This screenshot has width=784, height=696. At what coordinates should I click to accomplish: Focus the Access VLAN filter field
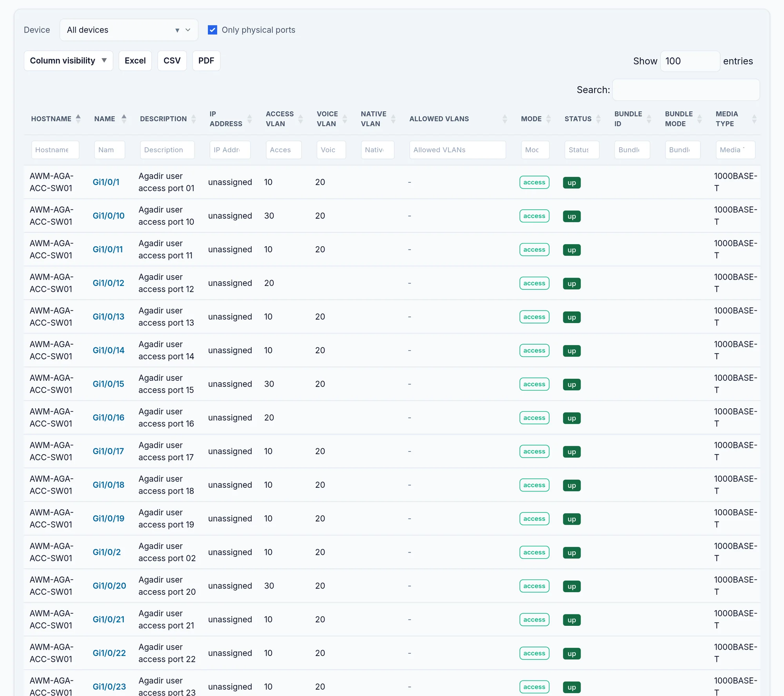283,150
